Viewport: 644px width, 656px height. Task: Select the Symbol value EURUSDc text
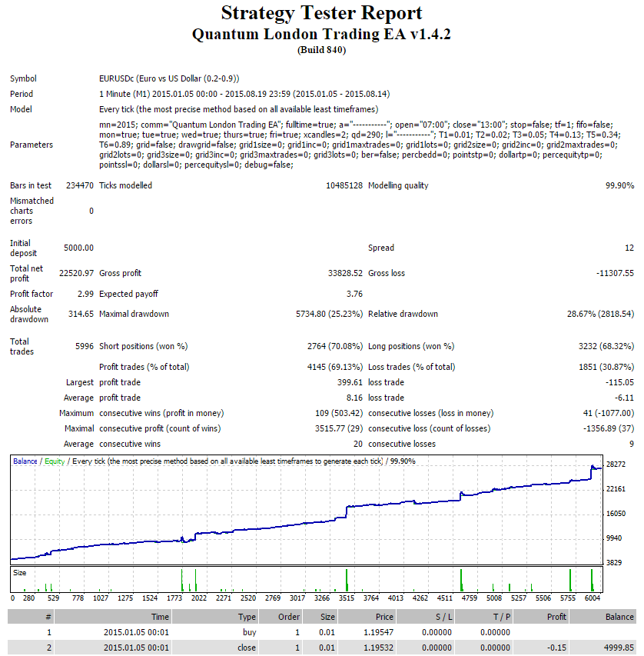[x=169, y=78]
